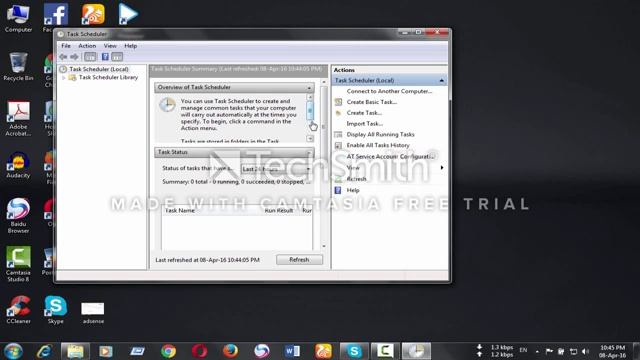Click Import Task action
640x360 pixels.
coord(364,123)
